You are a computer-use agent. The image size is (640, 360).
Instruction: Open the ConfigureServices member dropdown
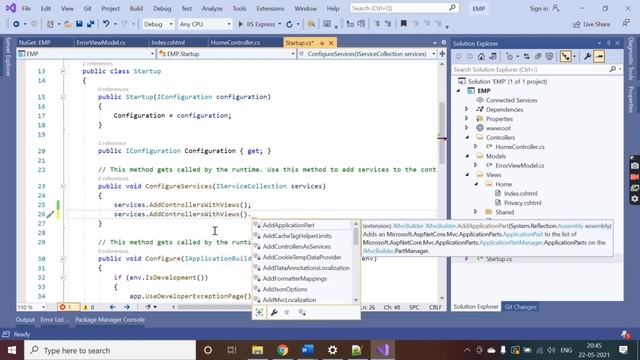pos(367,54)
